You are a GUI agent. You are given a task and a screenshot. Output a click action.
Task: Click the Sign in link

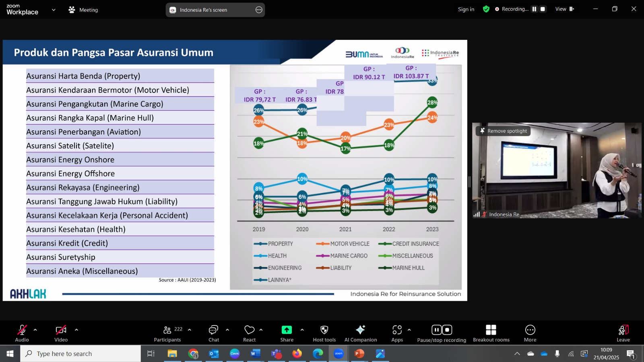(466, 9)
